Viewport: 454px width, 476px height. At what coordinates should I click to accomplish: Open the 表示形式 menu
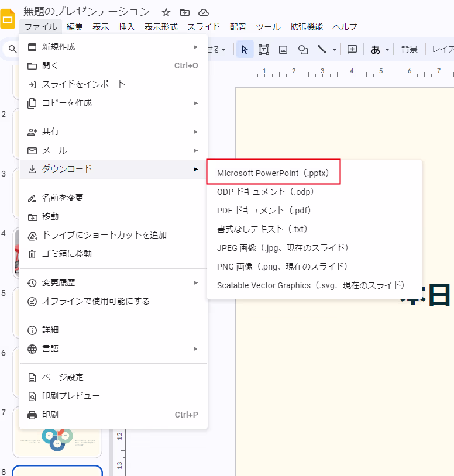161,27
